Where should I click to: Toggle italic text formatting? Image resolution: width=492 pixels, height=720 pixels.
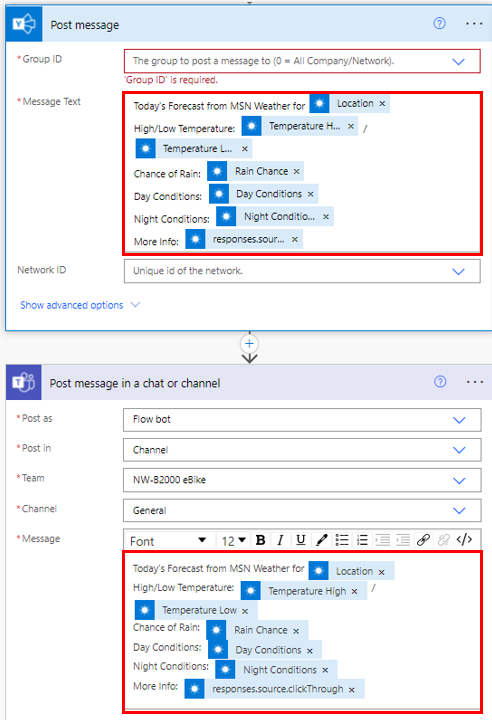280,540
